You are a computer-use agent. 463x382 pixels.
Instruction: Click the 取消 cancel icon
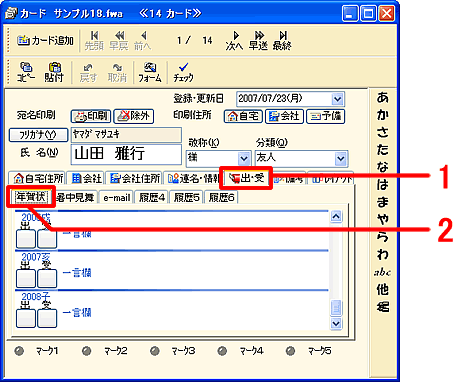pos(117,72)
